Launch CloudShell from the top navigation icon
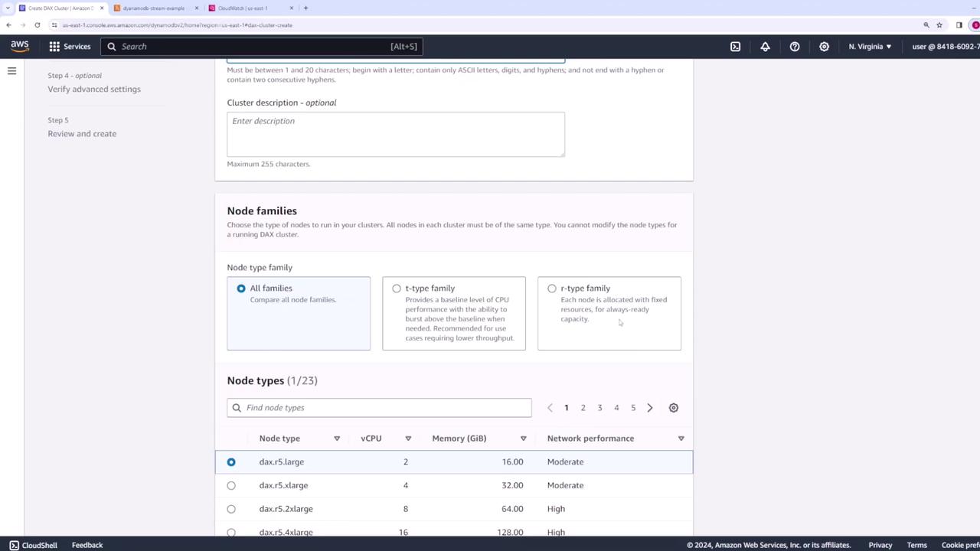Viewport: 980px width, 551px height. tap(735, 47)
